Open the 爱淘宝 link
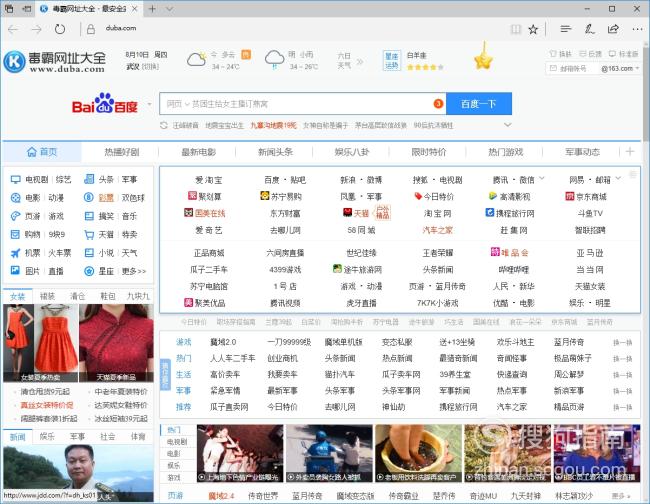The height and width of the screenshot is (504, 650). (209, 180)
